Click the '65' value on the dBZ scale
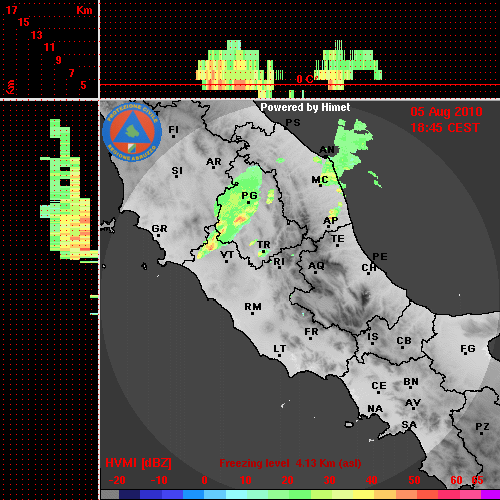 point(477,480)
